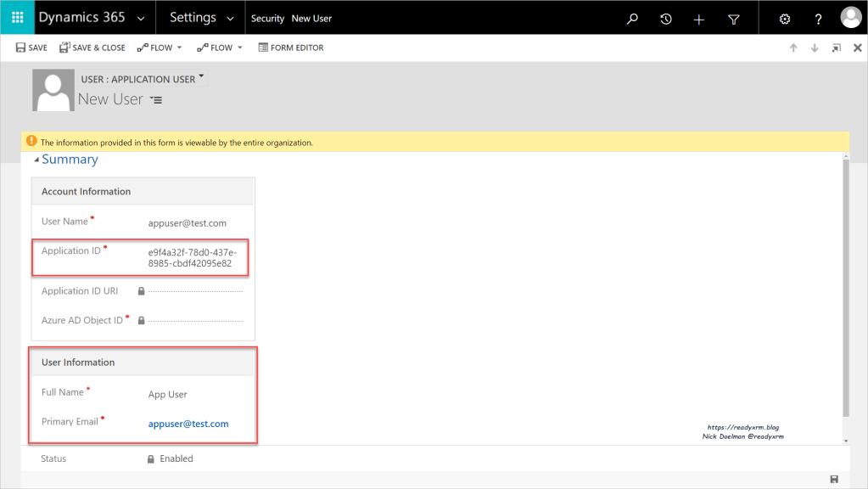Open the User : Application User form selector
The height and width of the screenshot is (489, 868).
click(x=143, y=79)
